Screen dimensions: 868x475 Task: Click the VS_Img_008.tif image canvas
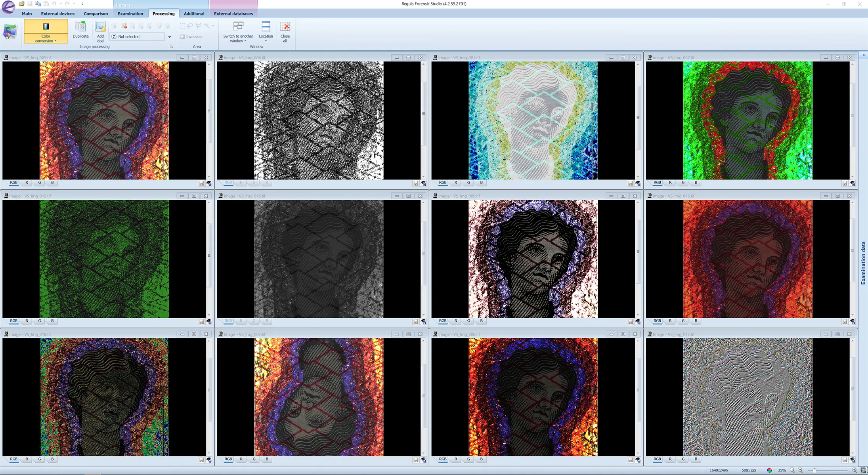point(533,397)
